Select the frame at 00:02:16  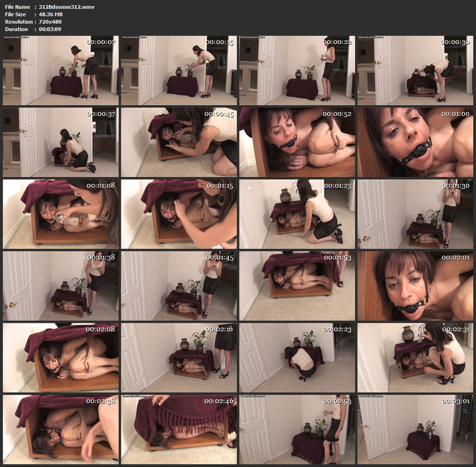[x=179, y=357]
